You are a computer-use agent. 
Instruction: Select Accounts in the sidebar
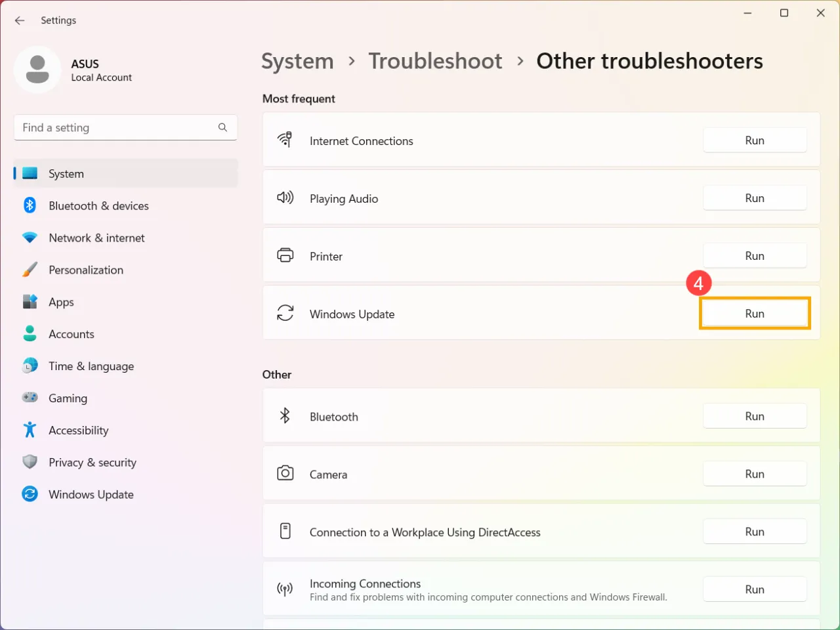pos(71,334)
